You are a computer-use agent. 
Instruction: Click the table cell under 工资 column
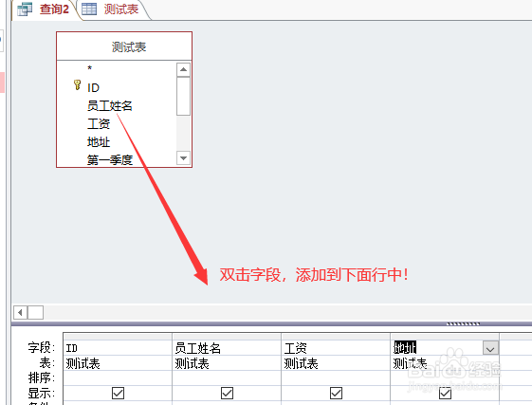[336, 363]
